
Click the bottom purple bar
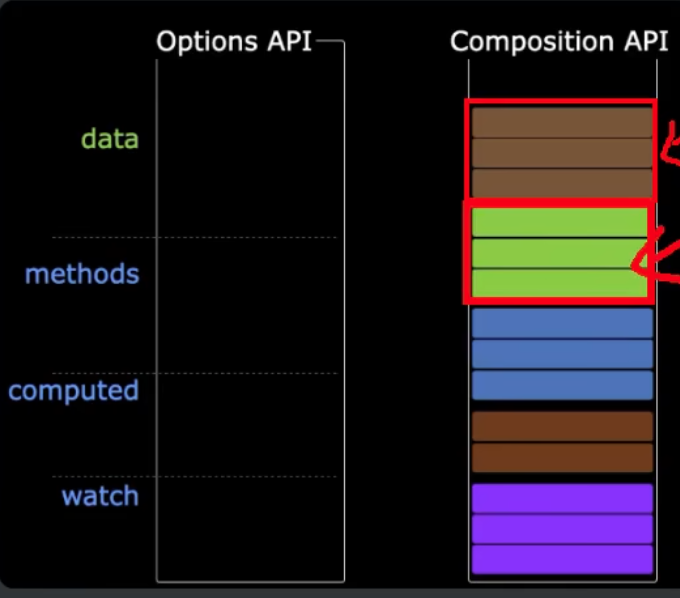[562, 560]
